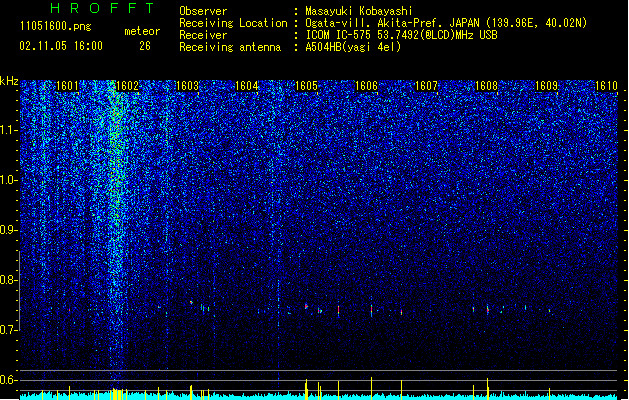Click the ICOM IC-575 receiver text

[401, 35]
